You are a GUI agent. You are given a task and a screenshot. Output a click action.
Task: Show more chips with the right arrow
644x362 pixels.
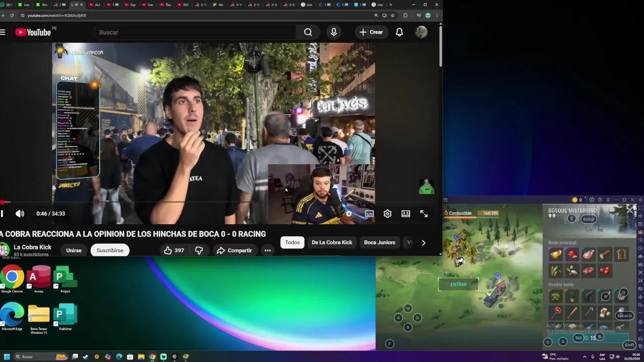tap(424, 243)
